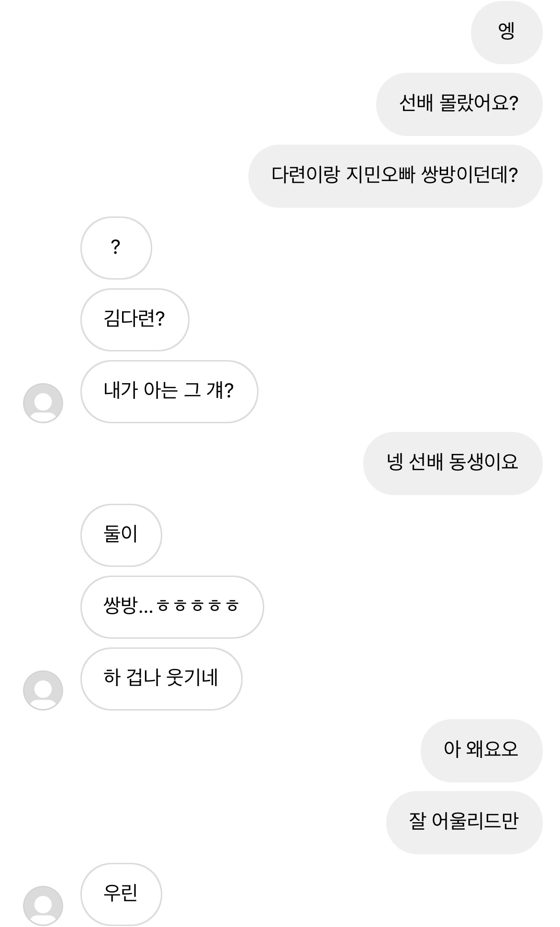Screen dimensions: 560x927
Task: Tap the profile picture beside "우린"
Action: (x=43, y=905)
